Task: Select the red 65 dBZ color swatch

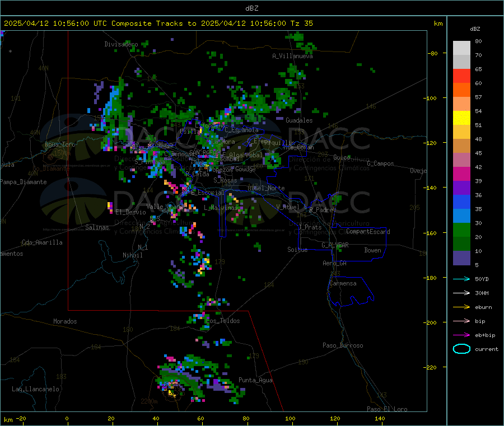Action: [x=461, y=76]
